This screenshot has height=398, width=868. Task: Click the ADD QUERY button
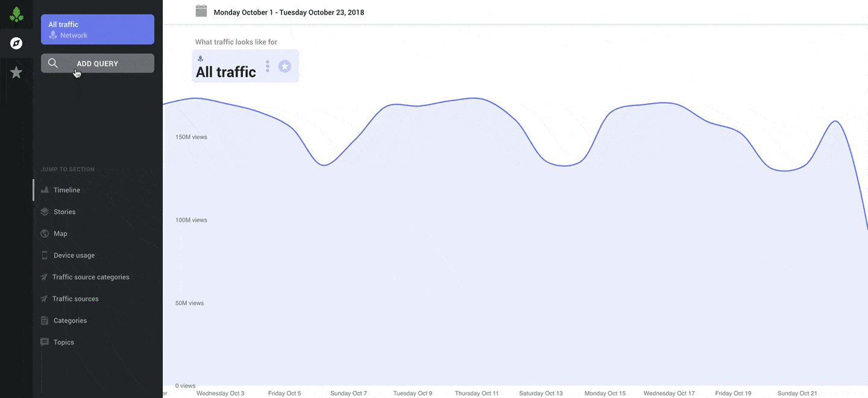point(98,63)
